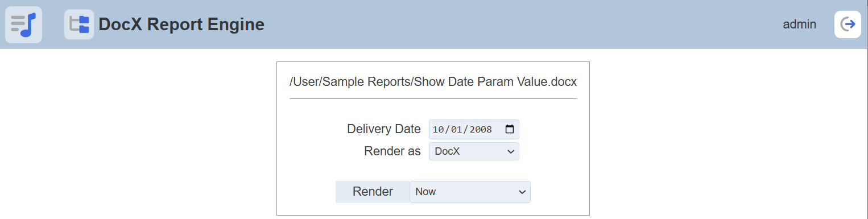868x219 pixels.
Task: Click the Render button
Action: click(373, 192)
